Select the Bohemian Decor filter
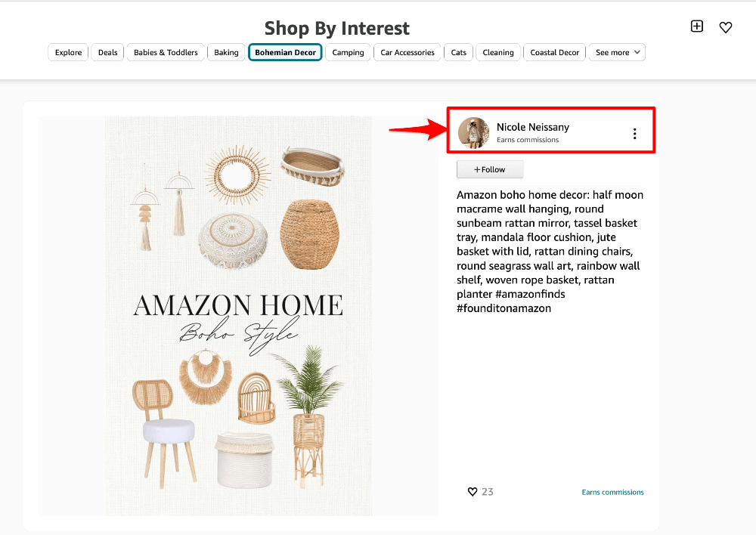The image size is (756, 535). (285, 52)
